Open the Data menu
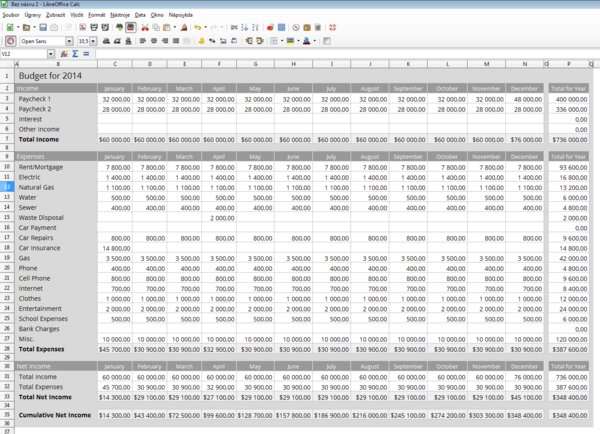Image resolution: width=600 pixels, height=434 pixels. coord(140,15)
